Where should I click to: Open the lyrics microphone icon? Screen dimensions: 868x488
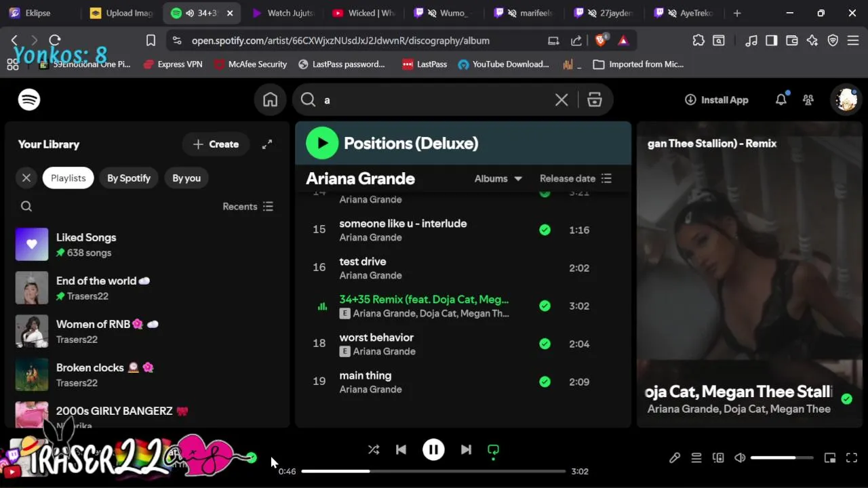coord(675,458)
